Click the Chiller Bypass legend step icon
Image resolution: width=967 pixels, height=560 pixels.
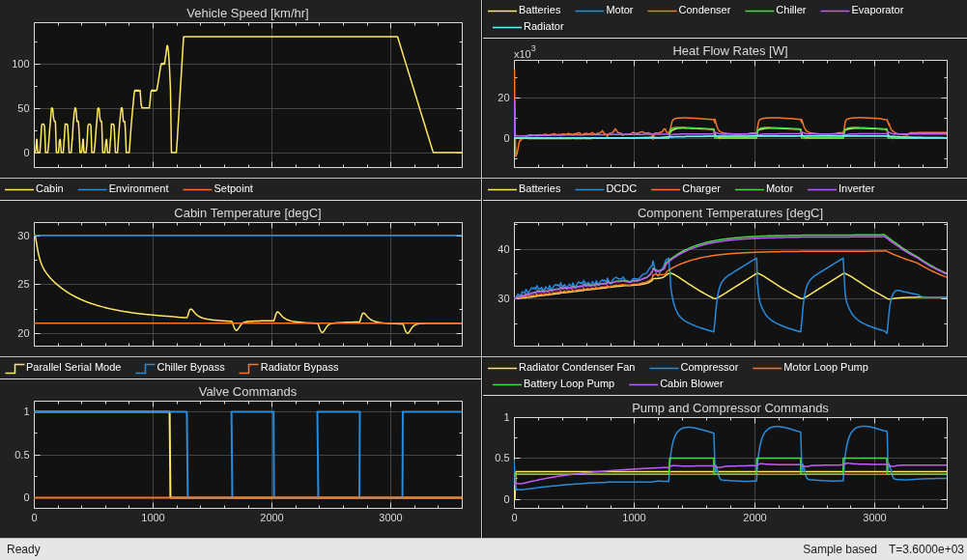(x=146, y=368)
